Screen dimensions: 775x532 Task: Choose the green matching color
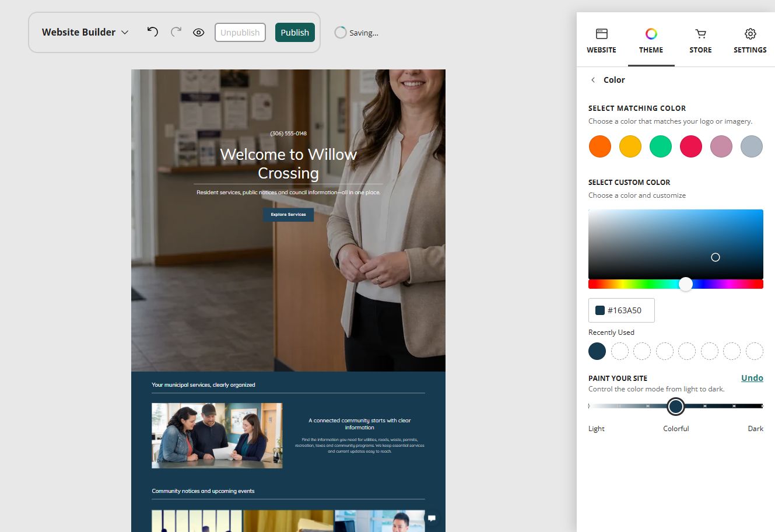point(661,146)
